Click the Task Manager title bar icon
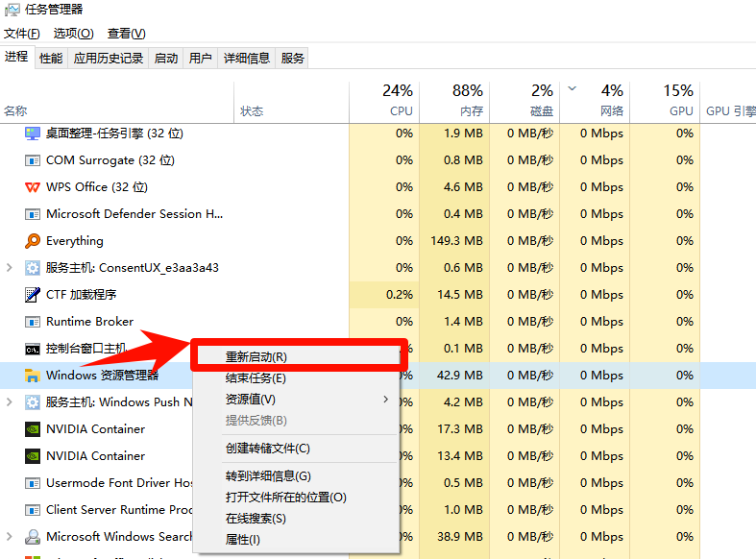This screenshot has height=559, width=756. (x=12, y=10)
